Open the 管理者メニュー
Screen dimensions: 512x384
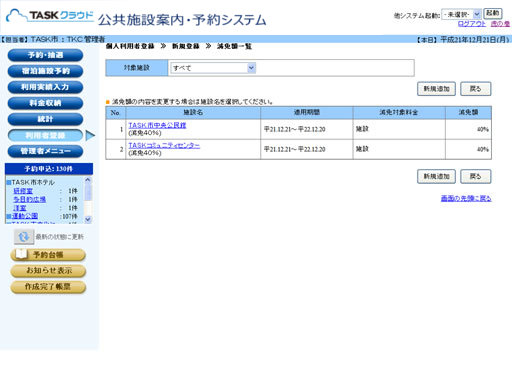tap(45, 151)
